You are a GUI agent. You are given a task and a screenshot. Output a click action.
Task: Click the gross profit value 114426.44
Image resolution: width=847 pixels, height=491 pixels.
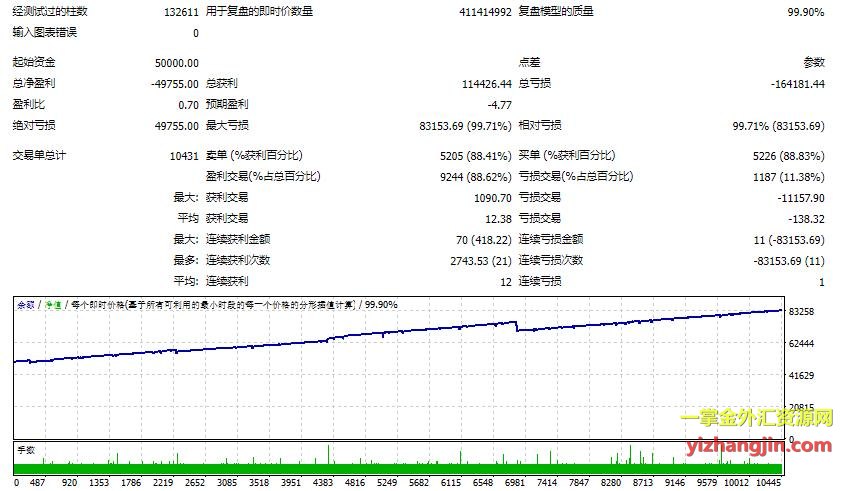point(487,84)
